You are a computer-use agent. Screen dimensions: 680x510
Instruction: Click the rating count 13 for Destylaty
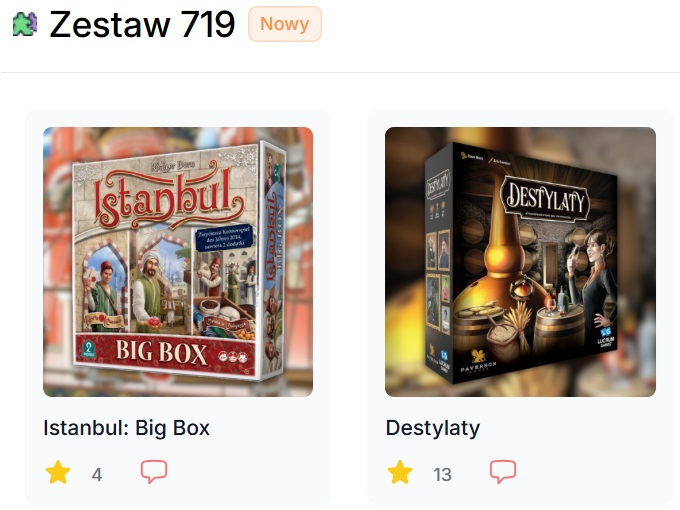tap(442, 474)
